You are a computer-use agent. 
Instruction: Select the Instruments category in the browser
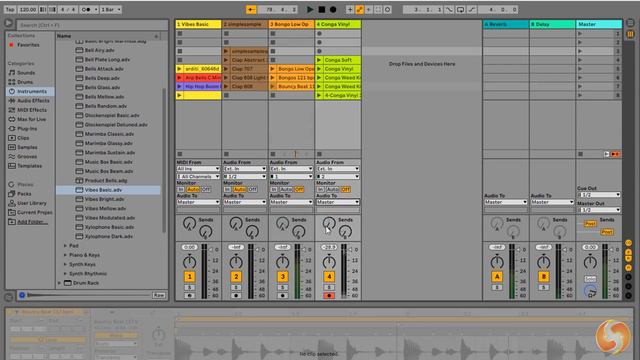32,91
